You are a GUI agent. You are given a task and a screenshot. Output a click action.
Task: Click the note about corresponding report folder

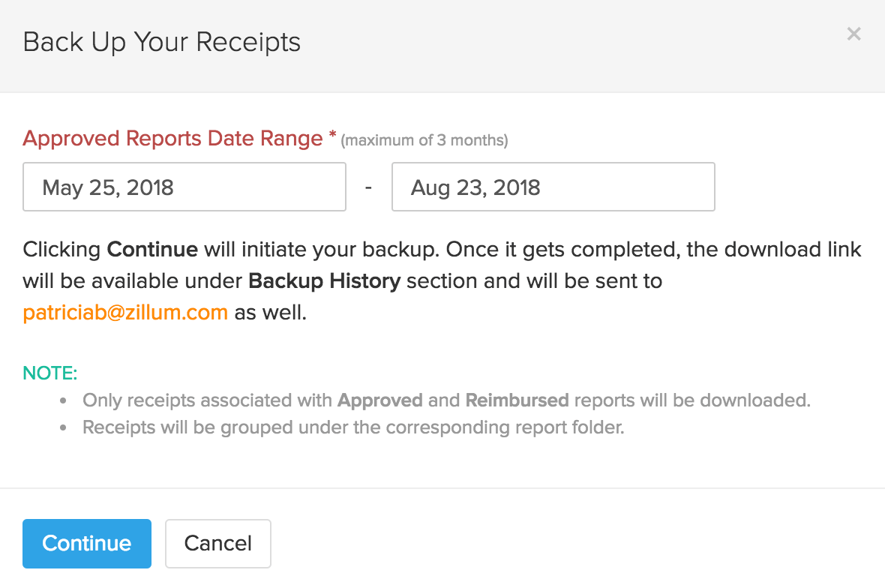coord(352,428)
